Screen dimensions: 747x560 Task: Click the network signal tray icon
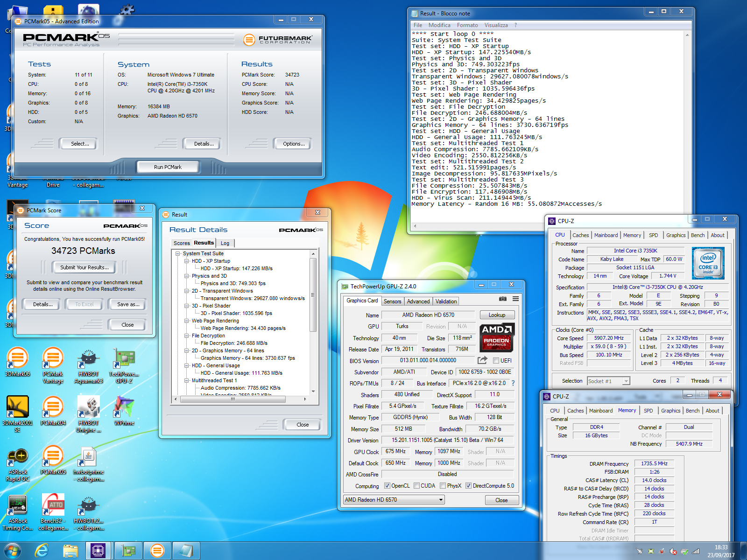coord(696,551)
